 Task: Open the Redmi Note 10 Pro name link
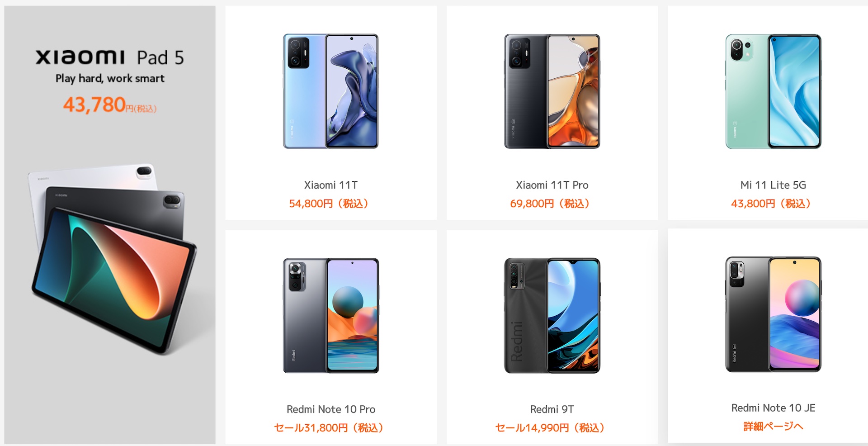(331, 409)
